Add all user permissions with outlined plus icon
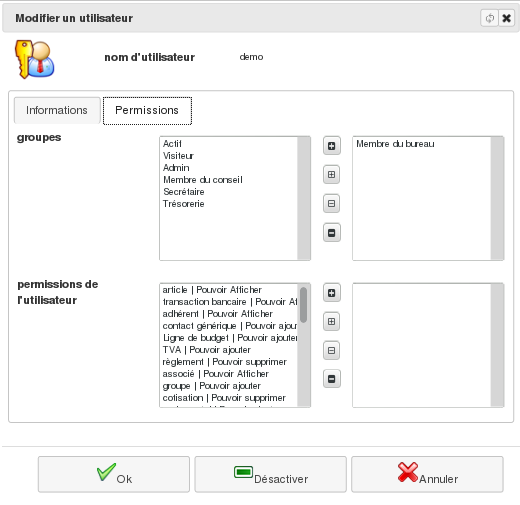Image resolution: width=520 pixels, height=505 pixels. tap(331, 322)
